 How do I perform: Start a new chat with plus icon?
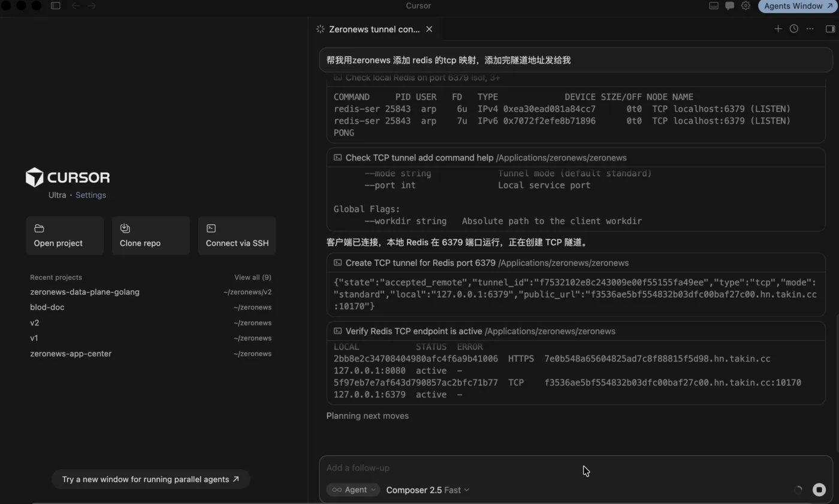click(x=778, y=29)
